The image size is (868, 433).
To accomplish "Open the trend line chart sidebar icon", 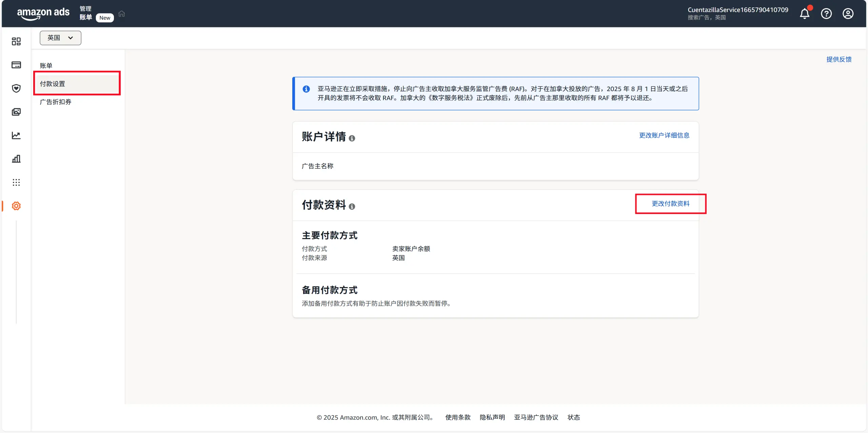I will pyautogui.click(x=16, y=135).
